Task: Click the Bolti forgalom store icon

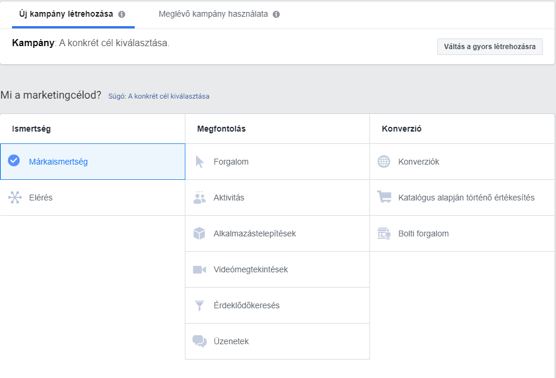Action: tap(384, 233)
